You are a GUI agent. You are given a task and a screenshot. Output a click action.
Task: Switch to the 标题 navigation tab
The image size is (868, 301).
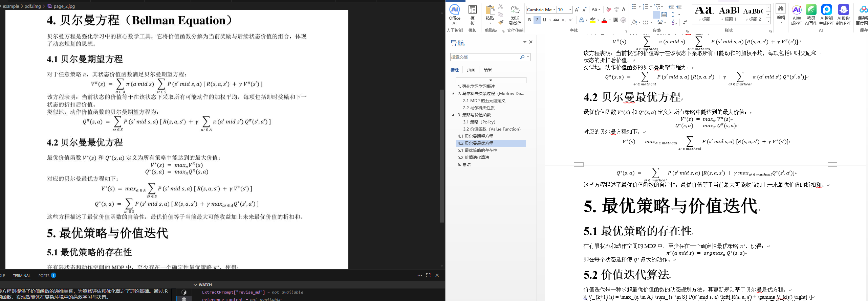click(454, 70)
